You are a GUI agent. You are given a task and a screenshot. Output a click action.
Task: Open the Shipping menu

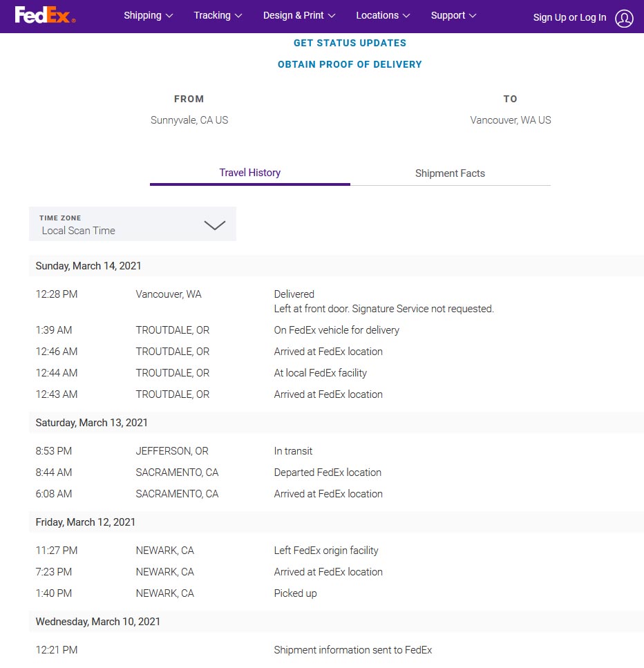tap(149, 15)
